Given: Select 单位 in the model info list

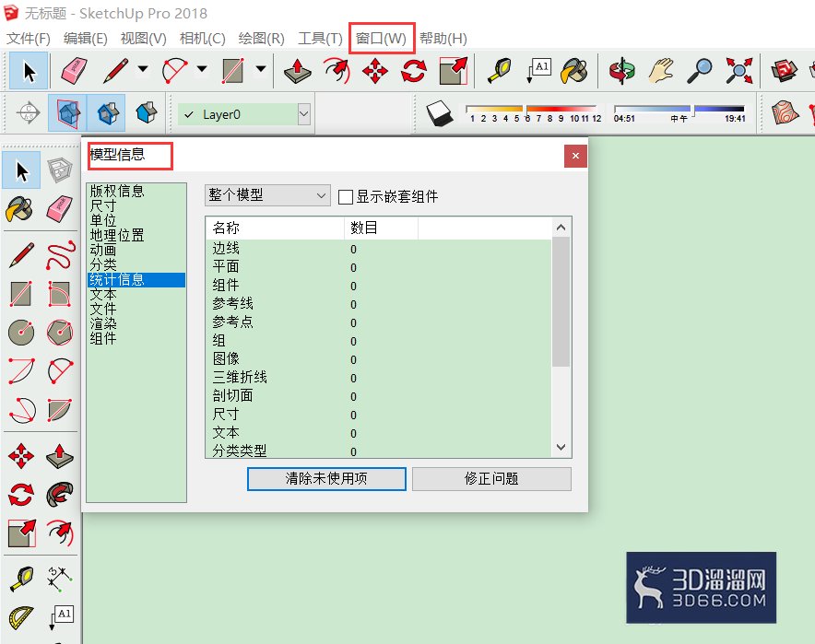Looking at the screenshot, I should [x=103, y=220].
